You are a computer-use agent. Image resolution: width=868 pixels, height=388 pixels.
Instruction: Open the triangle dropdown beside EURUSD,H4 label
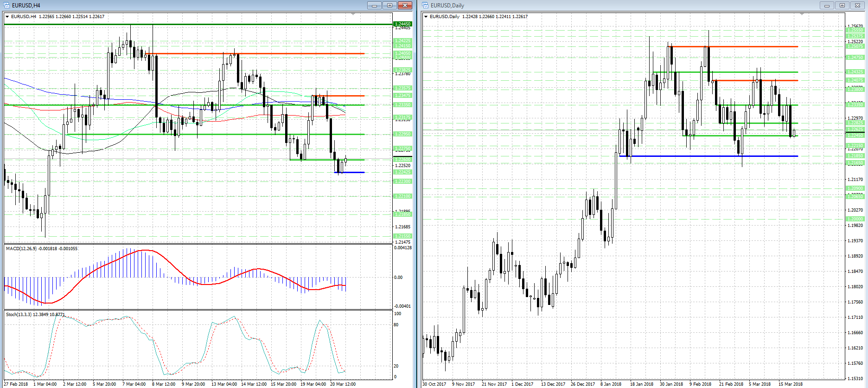7,17
